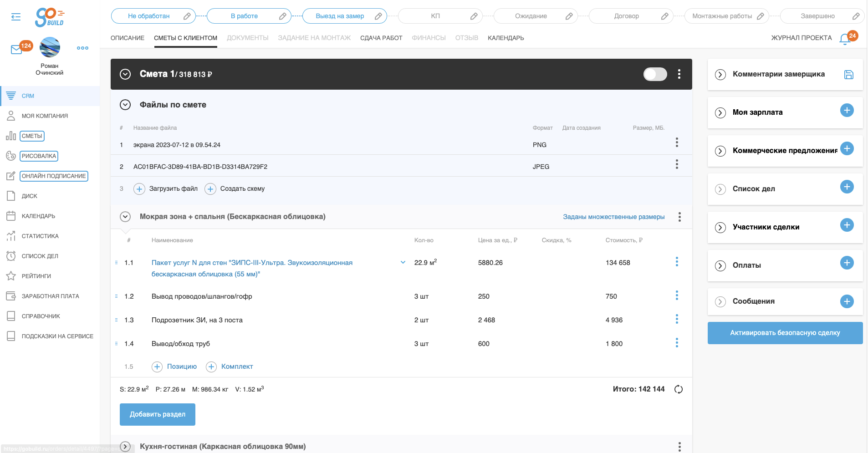This screenshot has height=453, width=868.
Task: Open the mail inbox envelope icon
Action: point(16,49)
